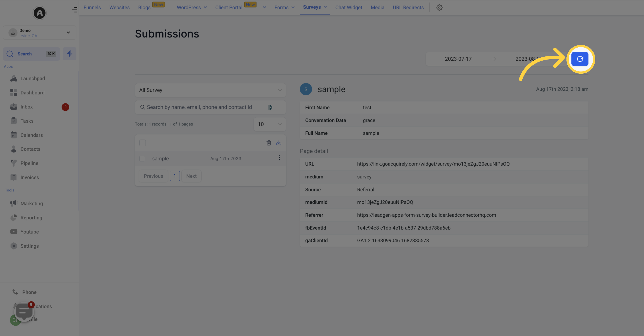Click the quick actions lightning icon
Image resolution: width=644 pixels, height=336 pixels.
click(x=70, y=54)
